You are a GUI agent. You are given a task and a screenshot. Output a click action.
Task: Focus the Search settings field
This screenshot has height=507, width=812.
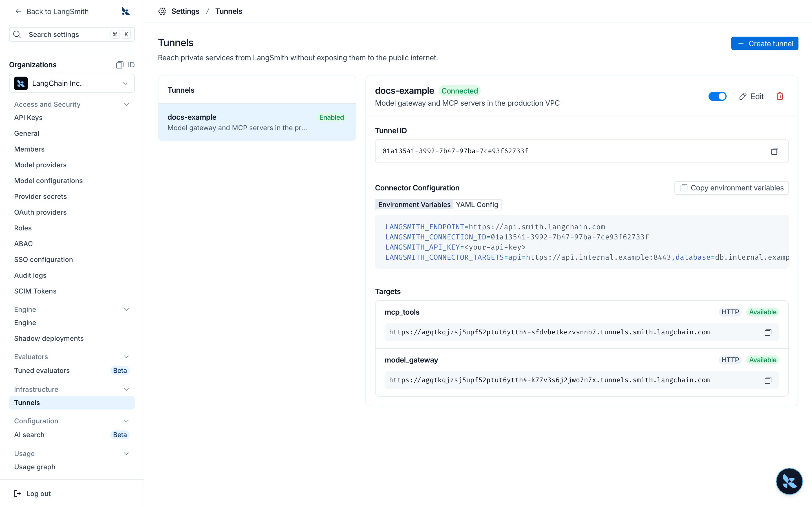(x=72, y=35)
